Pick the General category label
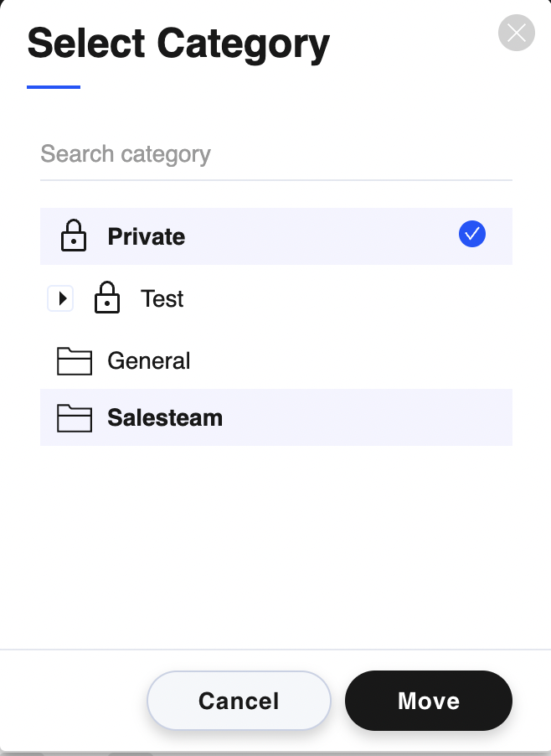 149,361
